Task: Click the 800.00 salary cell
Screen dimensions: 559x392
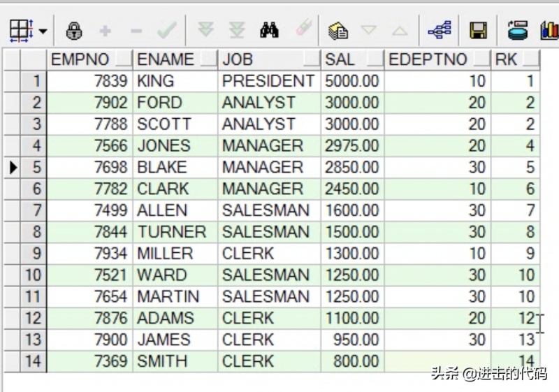Action: (352, 361)
